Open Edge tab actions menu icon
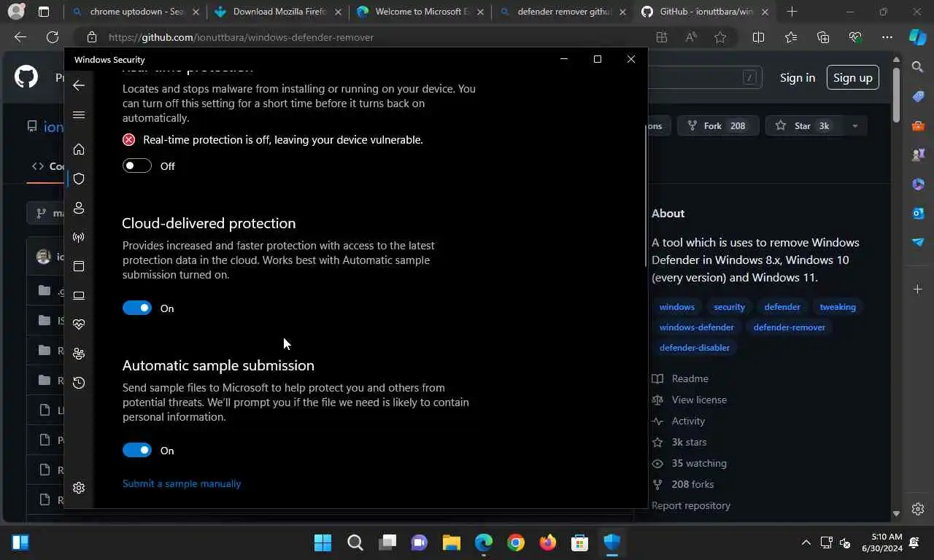Image resolution: width=934 pixels, height=560 pixels. [x=44, y=12]
